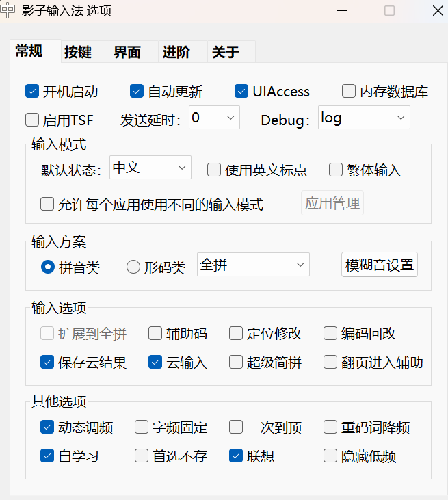The height and width of the screenshot is (500, 448).
Task: Click the 影子输入法 app icon in title bar
Action: point(7,10)
